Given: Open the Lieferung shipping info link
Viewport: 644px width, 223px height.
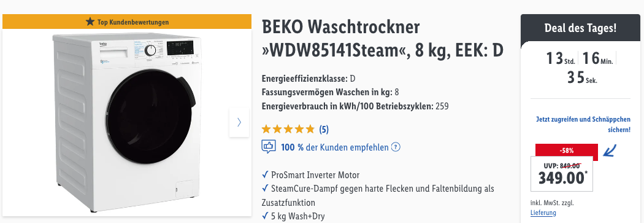Looking at the screenshot, I should 543,213.
